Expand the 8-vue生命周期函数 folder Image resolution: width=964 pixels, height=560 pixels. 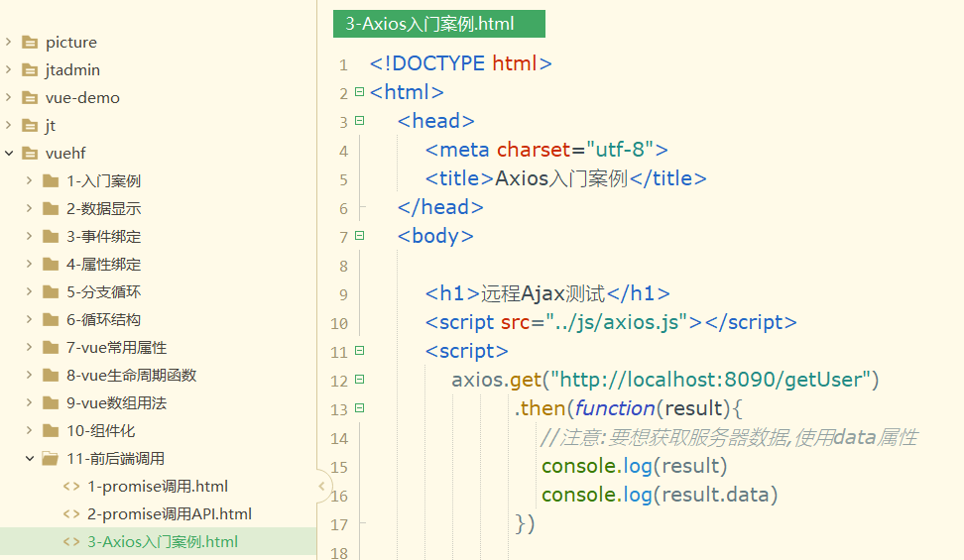[29, 375]
